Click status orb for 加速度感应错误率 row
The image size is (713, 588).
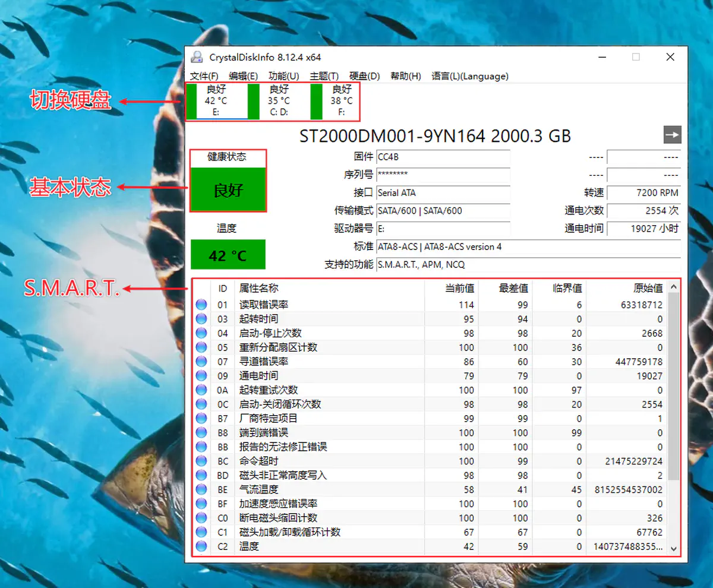coord(201,504)
